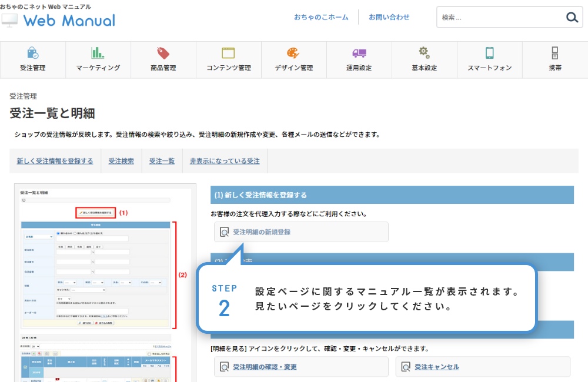
Task: Select the 基本設定 gears icon
Action: pos(424,53)
